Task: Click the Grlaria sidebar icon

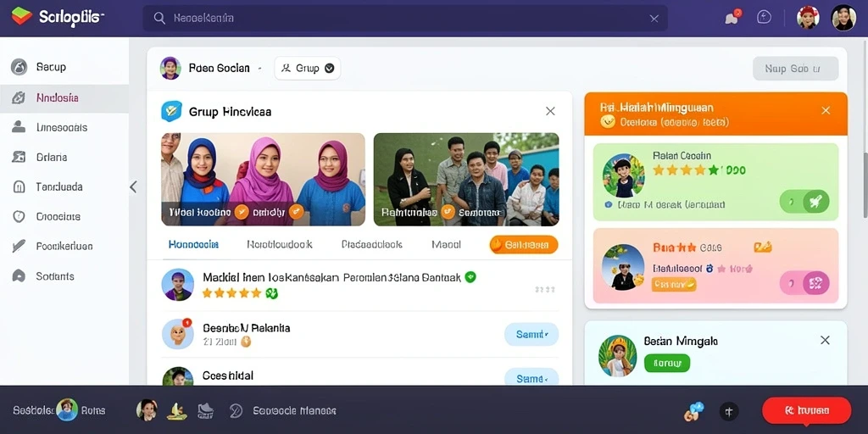Action: coord(19,157)
